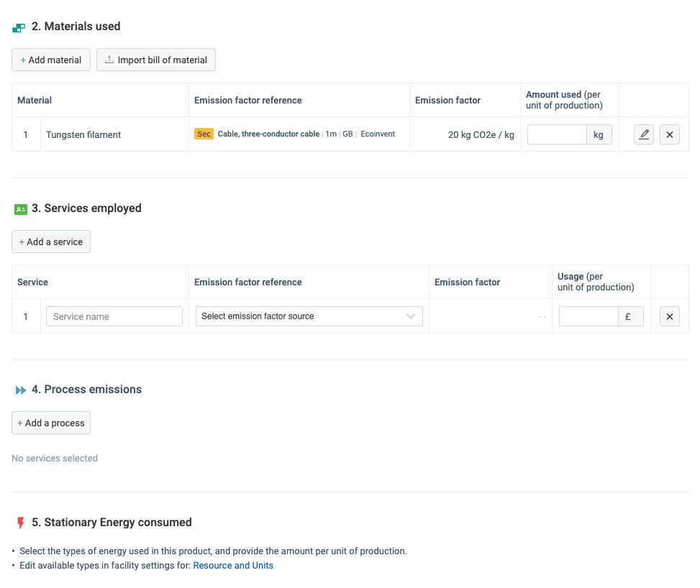Click the Cable, three-conductor cable emission reference
The width and height of the screenshot is (700, 588).
click(268, 134)
